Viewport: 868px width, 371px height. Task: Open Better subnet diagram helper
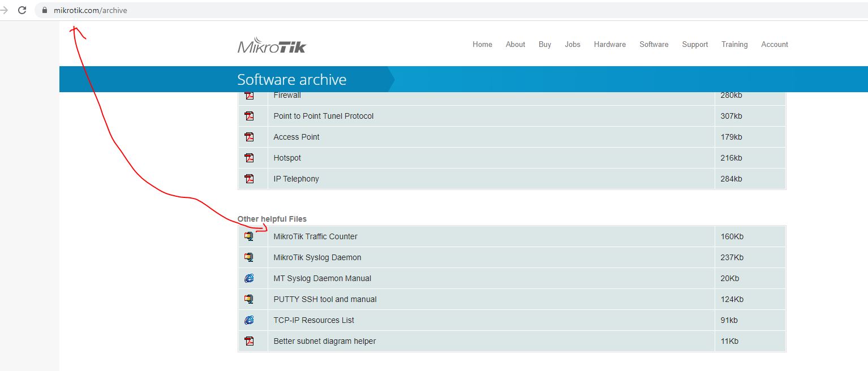[325, 341]
